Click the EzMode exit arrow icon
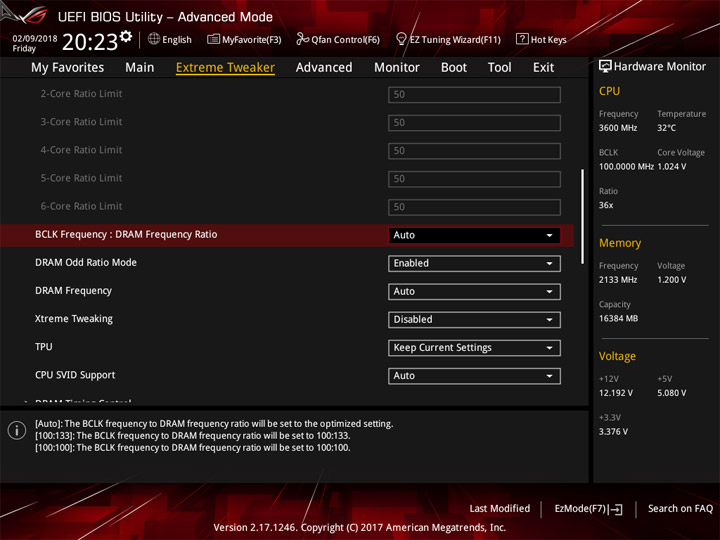The image size is (720, 540). click(x=616, y=509)
